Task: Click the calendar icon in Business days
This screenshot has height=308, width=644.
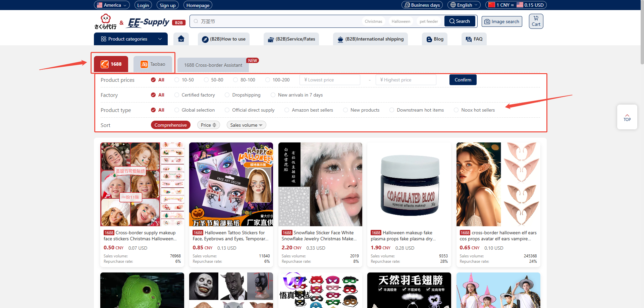Action: pos(407,5)
